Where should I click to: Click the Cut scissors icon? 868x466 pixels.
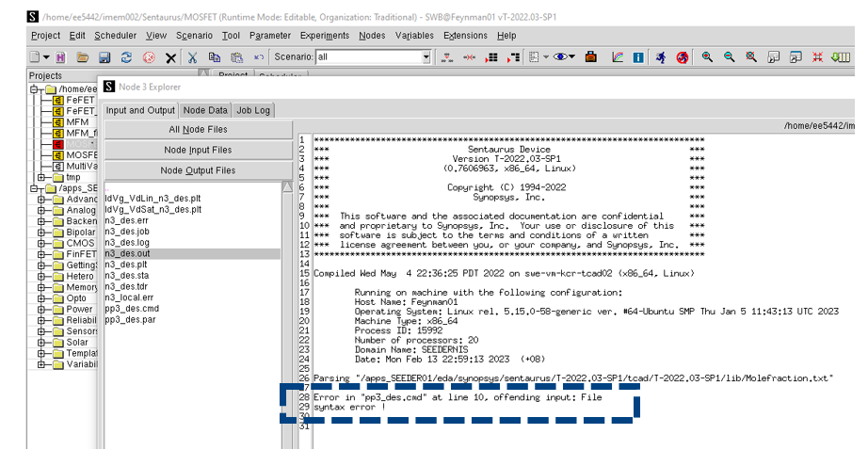(192, 57)
